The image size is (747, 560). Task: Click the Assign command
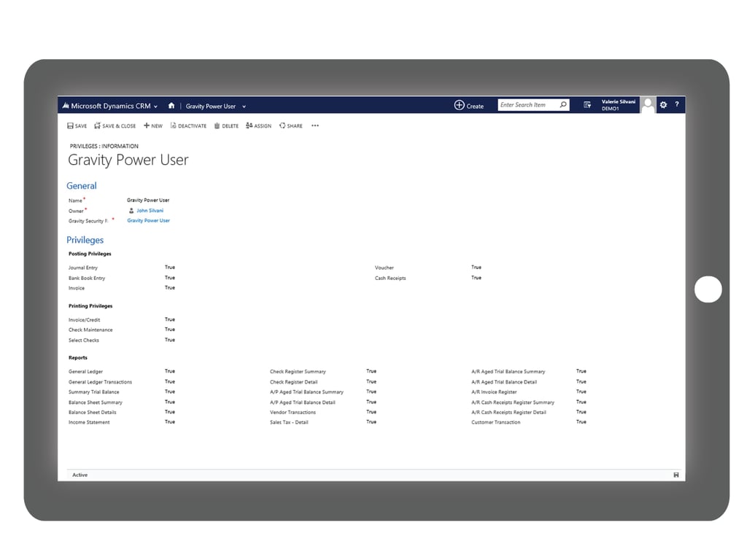[x=259, y=125]
